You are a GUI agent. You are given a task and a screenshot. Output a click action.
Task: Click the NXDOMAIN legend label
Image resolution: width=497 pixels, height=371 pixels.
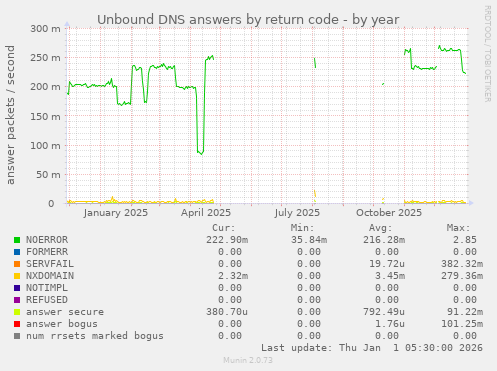[50, 276]
